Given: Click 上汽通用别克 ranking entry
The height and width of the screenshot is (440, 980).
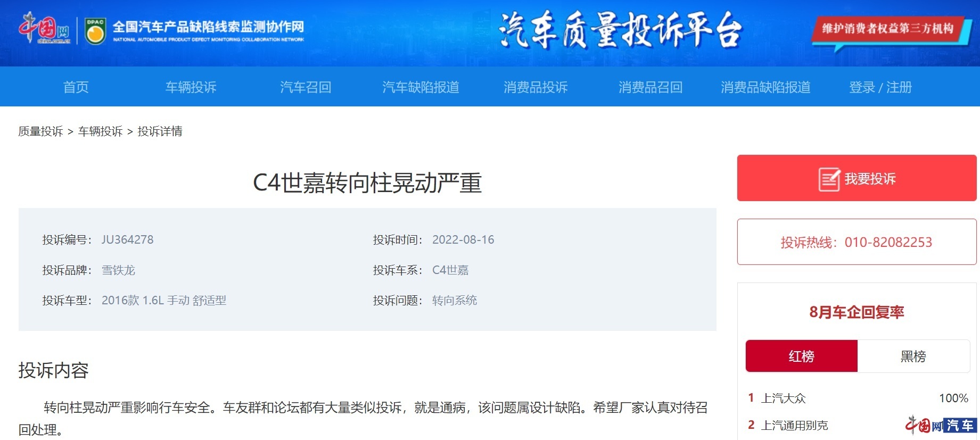Looking at the screenshot, I should pyautogui.click(x=795, y=425).
